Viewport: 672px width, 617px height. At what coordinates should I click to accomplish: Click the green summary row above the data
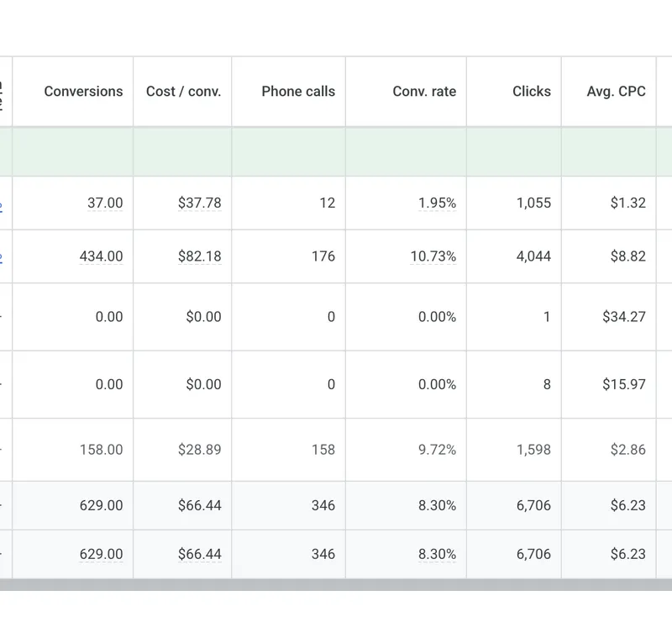(336, 151)
